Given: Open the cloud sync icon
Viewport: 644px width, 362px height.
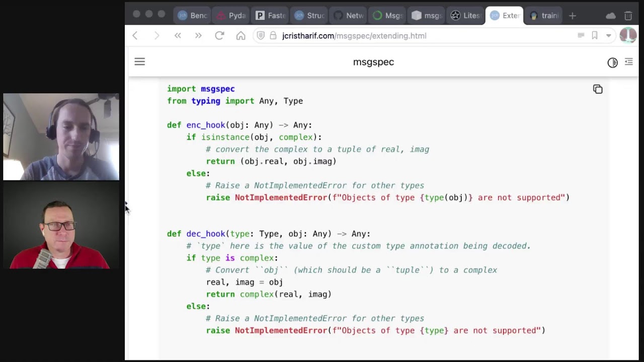Looking at the screenshot, I should (611, 16).
